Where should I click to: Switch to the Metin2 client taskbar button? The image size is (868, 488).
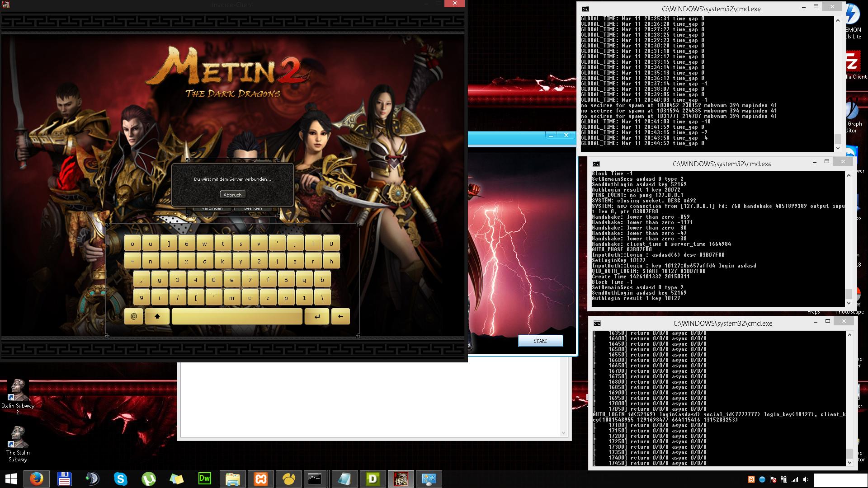pos(401,479)
